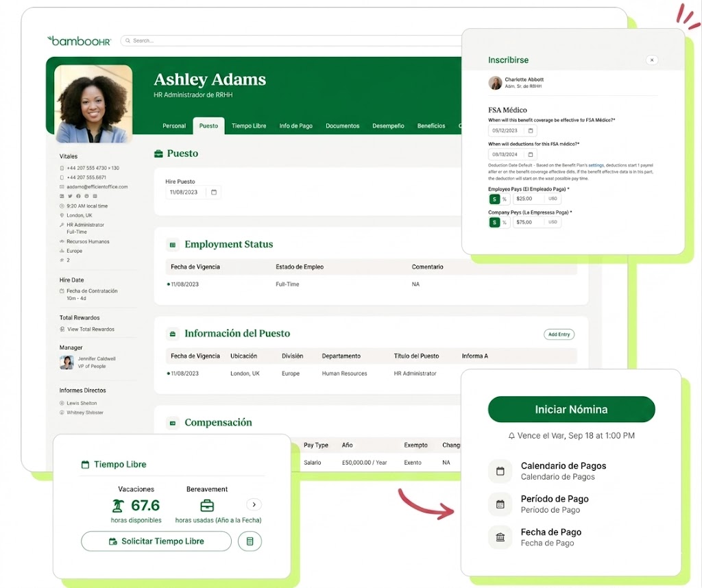
Task: Click the Título del Puesto column header
Action: [x=416, y=356]
